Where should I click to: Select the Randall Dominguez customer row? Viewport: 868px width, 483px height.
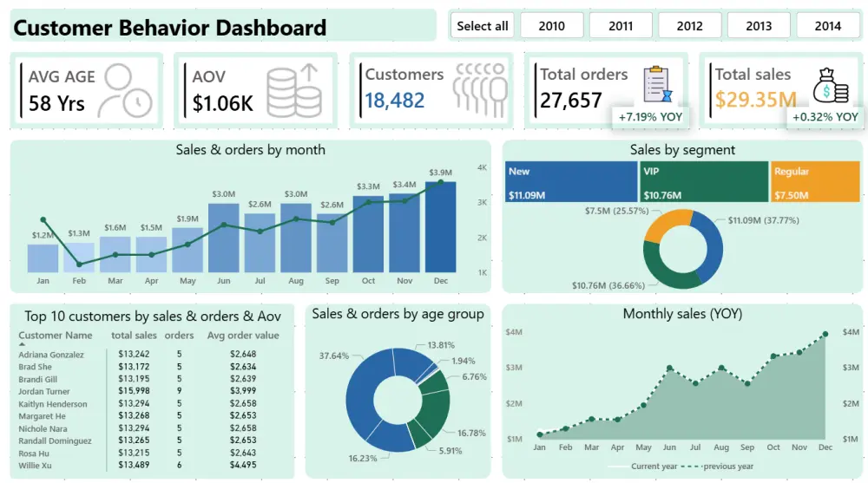(149, 441)
